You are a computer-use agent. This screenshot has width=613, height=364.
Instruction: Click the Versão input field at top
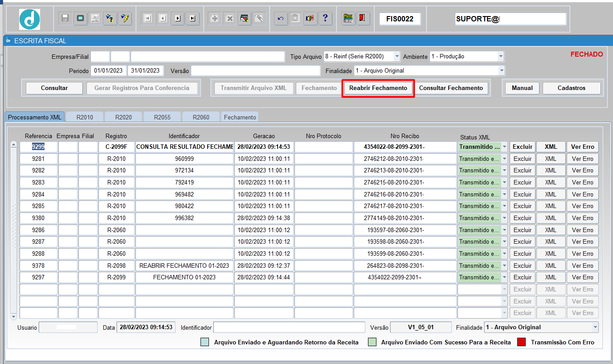[x=256, y=71]
